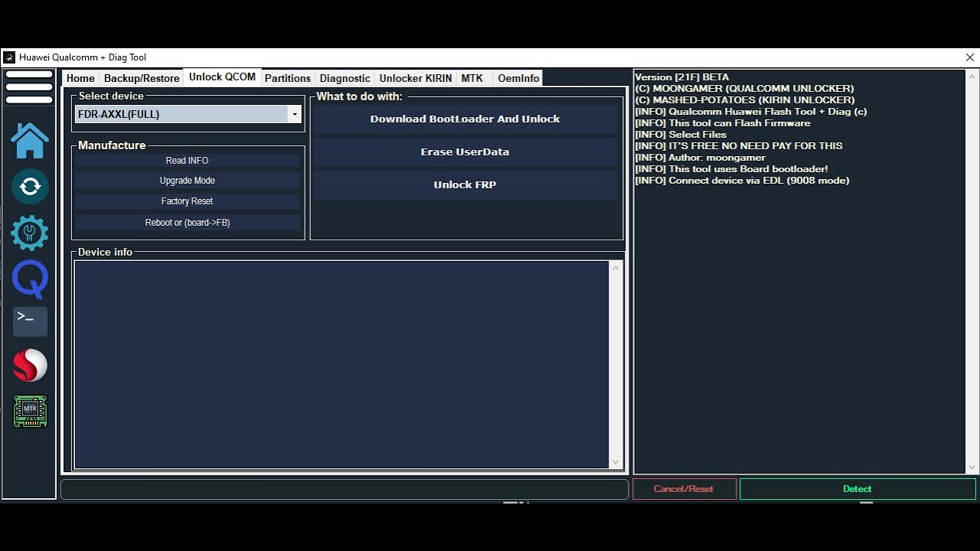Open the Diagnostic tab
The width and height of the screenshot is (980, 551).
(345, 78)
